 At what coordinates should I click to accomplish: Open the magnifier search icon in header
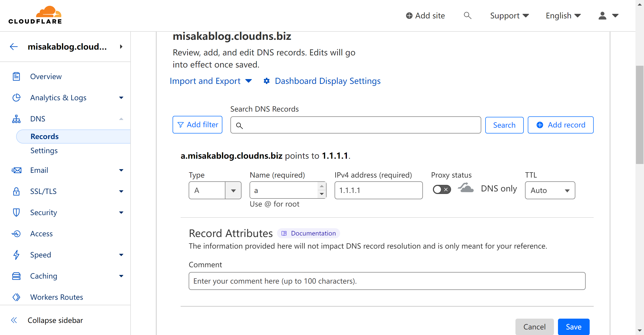(467, 15)
